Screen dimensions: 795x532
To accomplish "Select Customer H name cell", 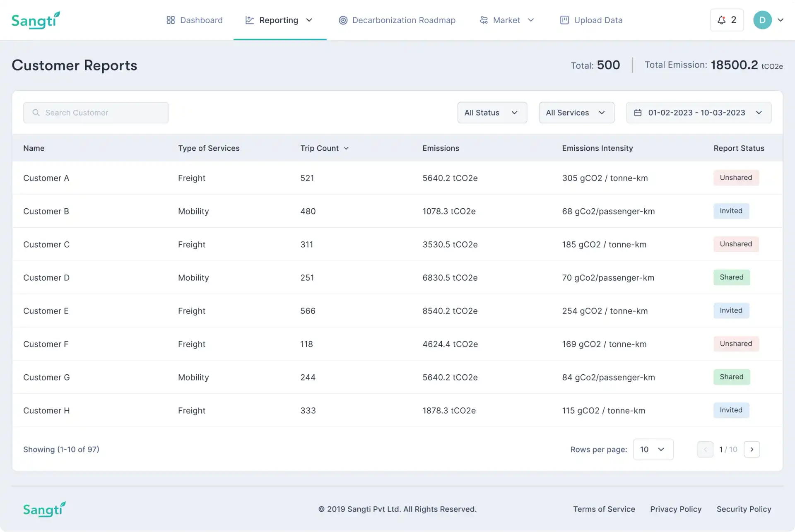I will [x=46, y=411].
